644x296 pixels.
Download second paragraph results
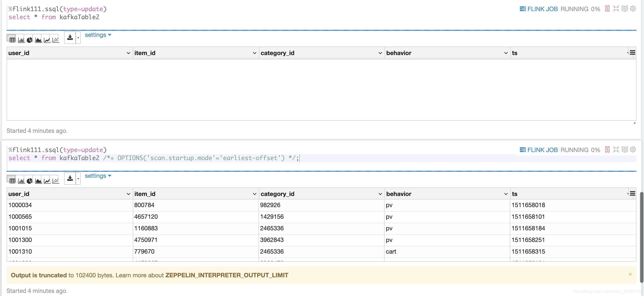coord(70,179)
